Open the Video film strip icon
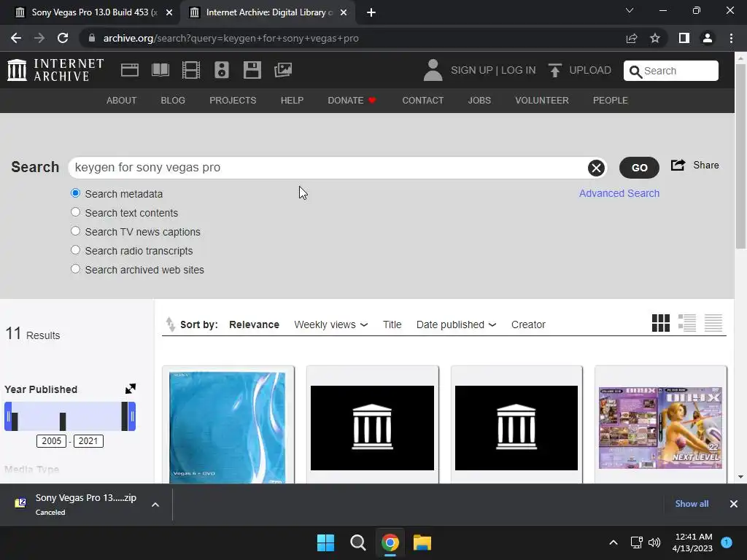 pos(190,70)
